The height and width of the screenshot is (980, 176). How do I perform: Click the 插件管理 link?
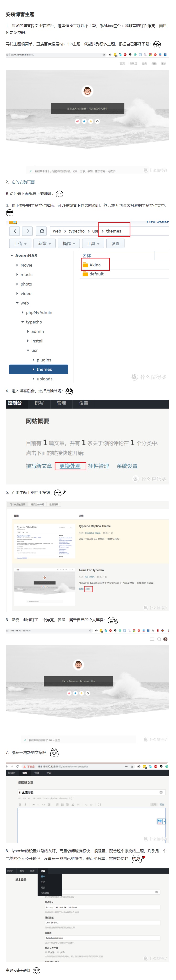(99, 467)
